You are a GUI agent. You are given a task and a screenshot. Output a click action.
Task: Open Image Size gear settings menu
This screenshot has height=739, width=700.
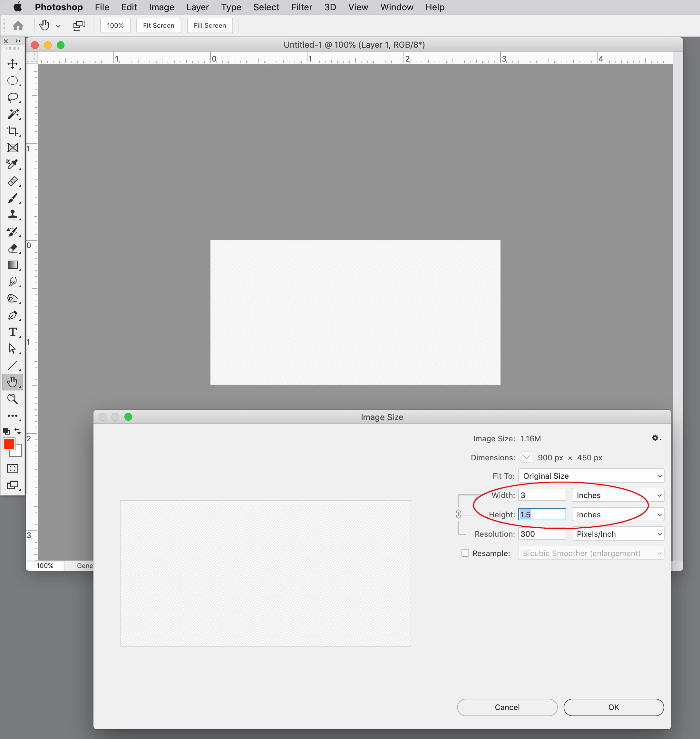(656, 438)
